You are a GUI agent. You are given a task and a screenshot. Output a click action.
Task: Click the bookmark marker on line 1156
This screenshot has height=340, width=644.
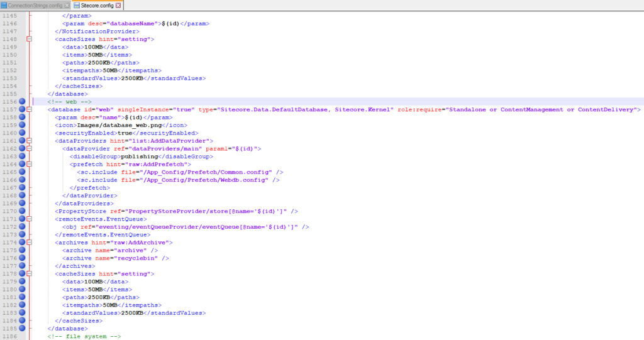tap(22, 101)
